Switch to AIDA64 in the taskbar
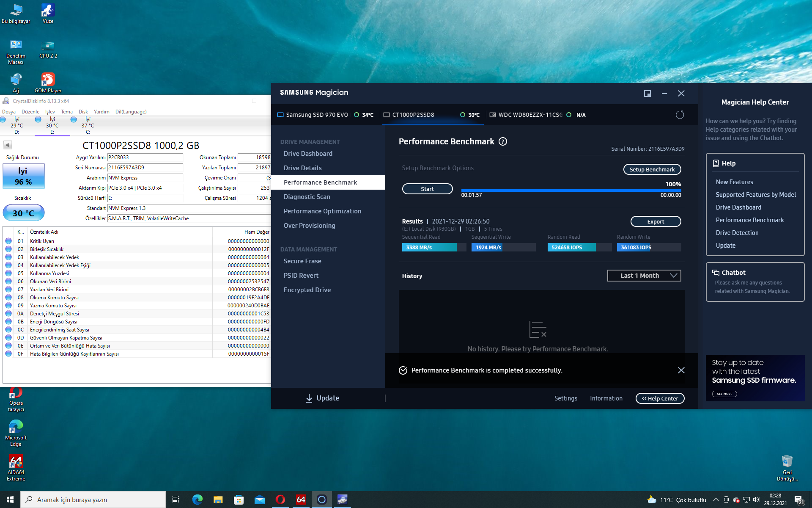 pos(301,500)
